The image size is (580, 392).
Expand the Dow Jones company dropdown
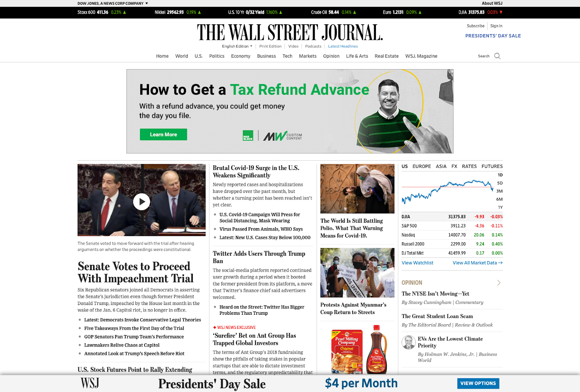point(113,3)
